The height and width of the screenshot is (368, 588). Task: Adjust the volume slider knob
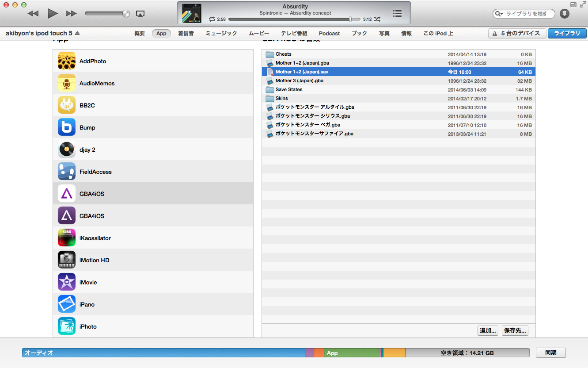(x=126, y=14)
